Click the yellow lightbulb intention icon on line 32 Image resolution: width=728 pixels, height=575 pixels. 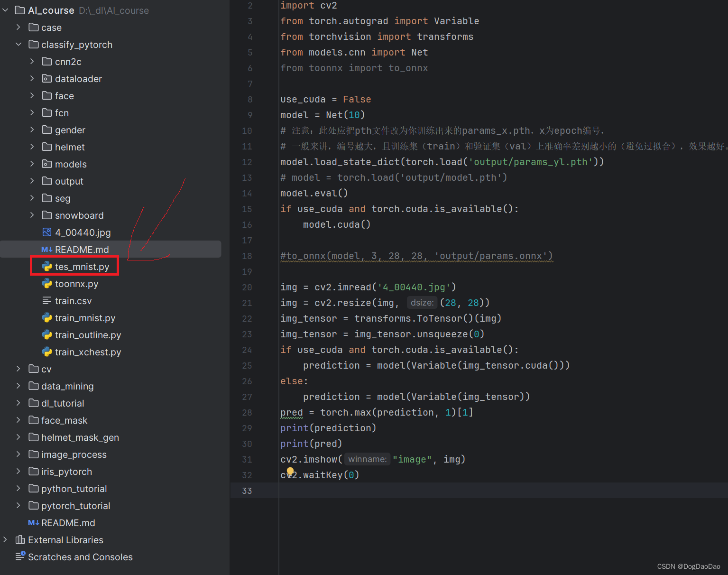pyautogui.click(x=290, y=472)
